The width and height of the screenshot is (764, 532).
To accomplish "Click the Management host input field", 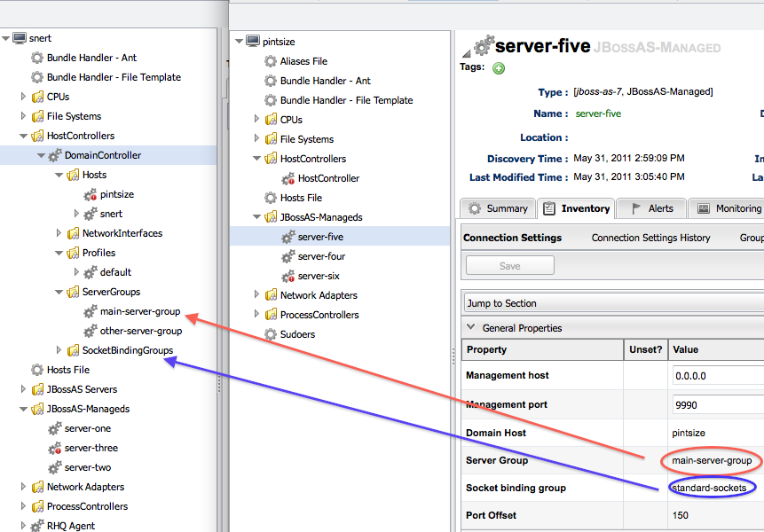I will tap(718, 376).
